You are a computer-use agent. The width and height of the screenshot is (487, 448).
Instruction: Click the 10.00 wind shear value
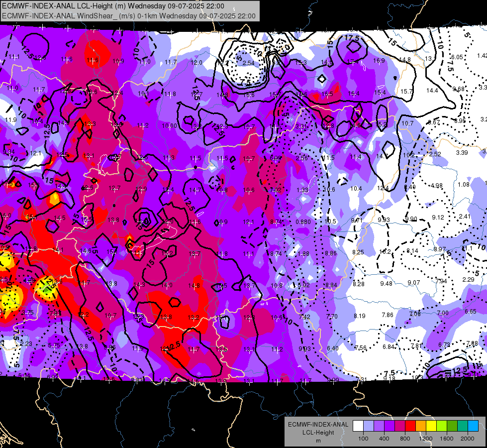pos(169,126)
